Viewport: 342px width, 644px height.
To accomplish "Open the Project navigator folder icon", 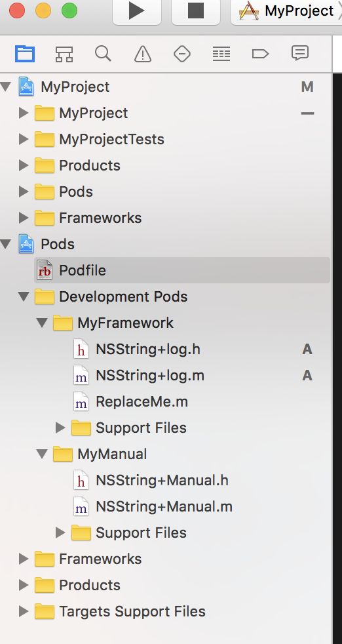I will pos(25,54).
